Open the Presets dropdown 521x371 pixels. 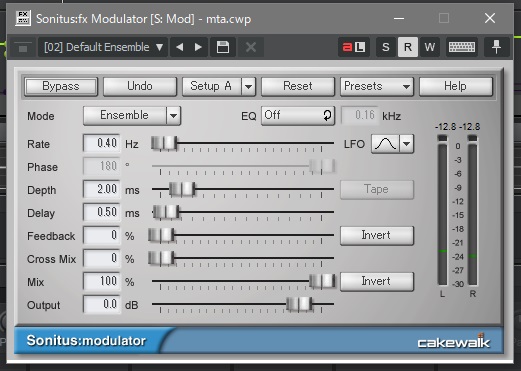(377, 86)
